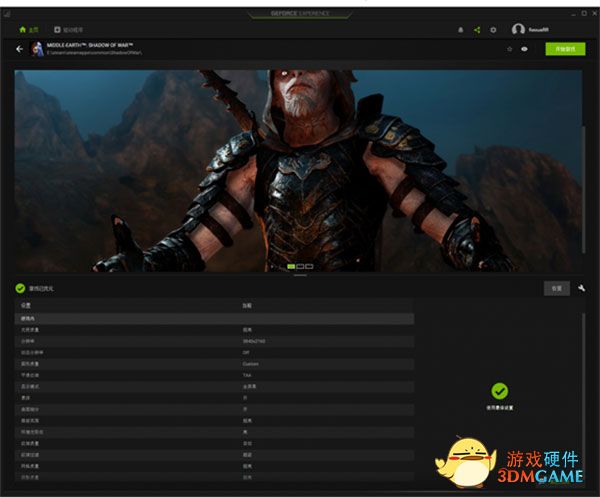Click the green share icon
The image size is (600, 497).
[x=477, y=30]
